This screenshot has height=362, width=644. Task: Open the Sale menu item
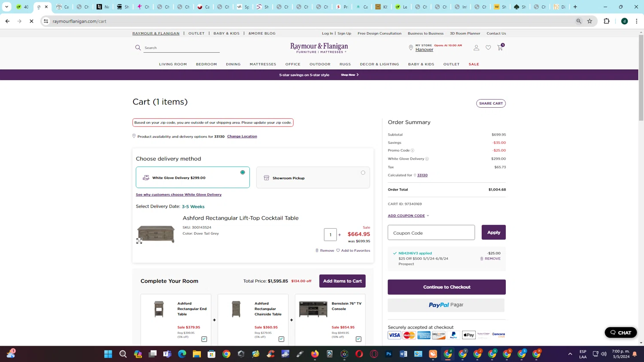pyautogui.click(x=474, y=64)
